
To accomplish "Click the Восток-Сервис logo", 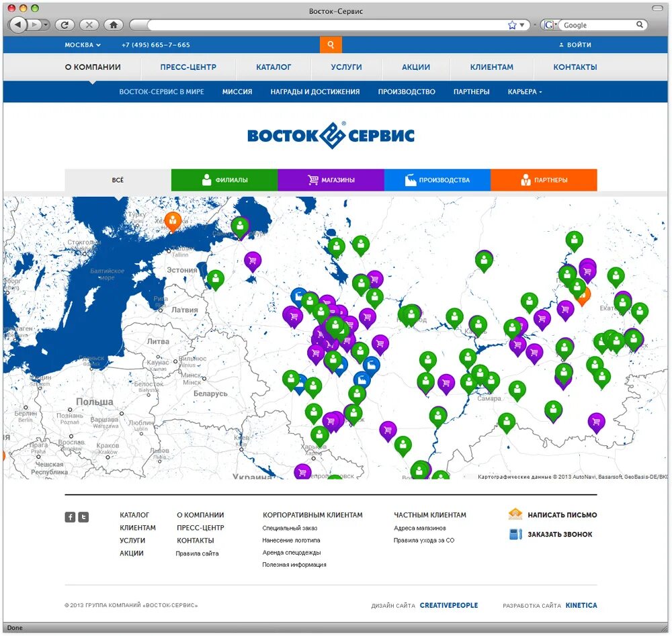I will (331, 136).
